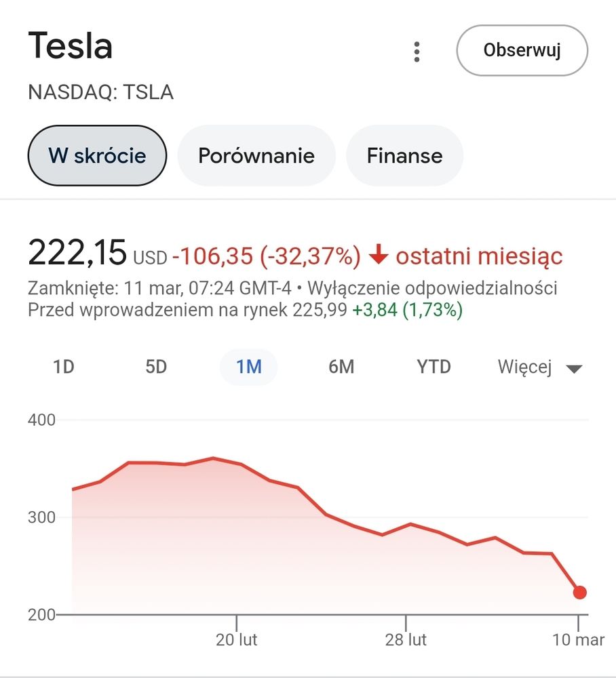Click the red down arrow icon

click(x=378, y=256)
